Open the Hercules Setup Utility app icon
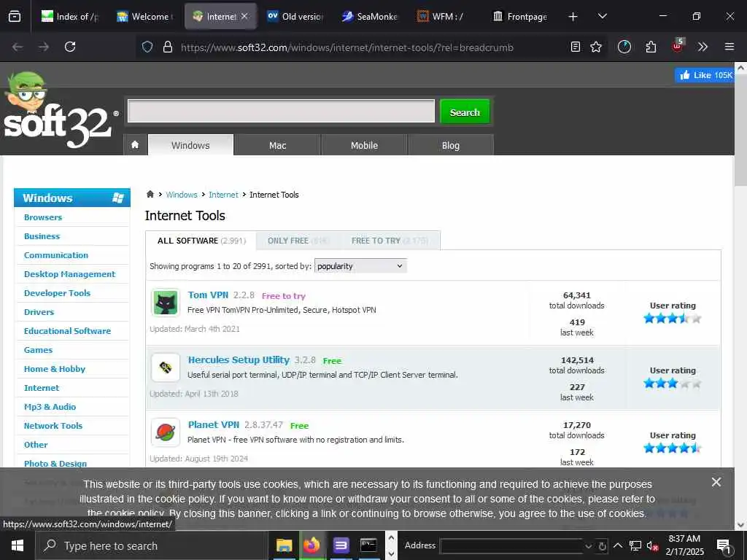The height and width of the screenshot is (560, 747). [x=166, y=367]
